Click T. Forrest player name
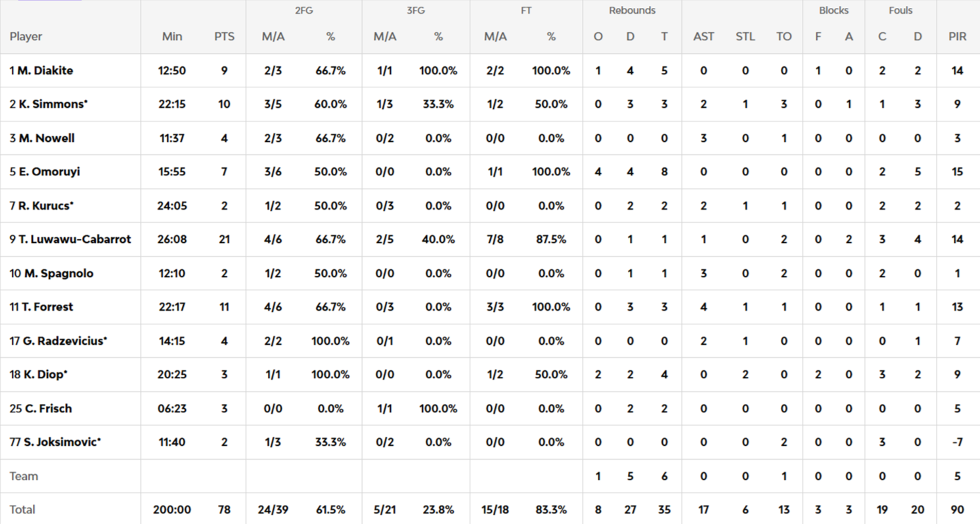 (x=49, y=307)
